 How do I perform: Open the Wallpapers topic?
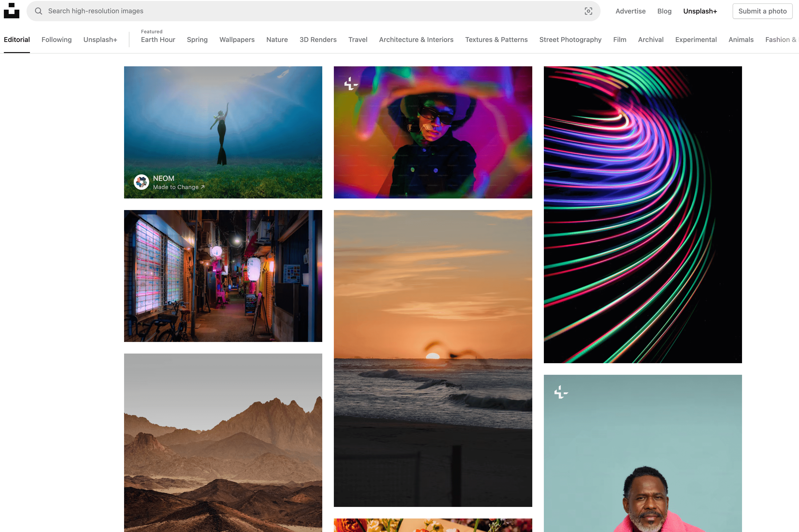(237, 39)
